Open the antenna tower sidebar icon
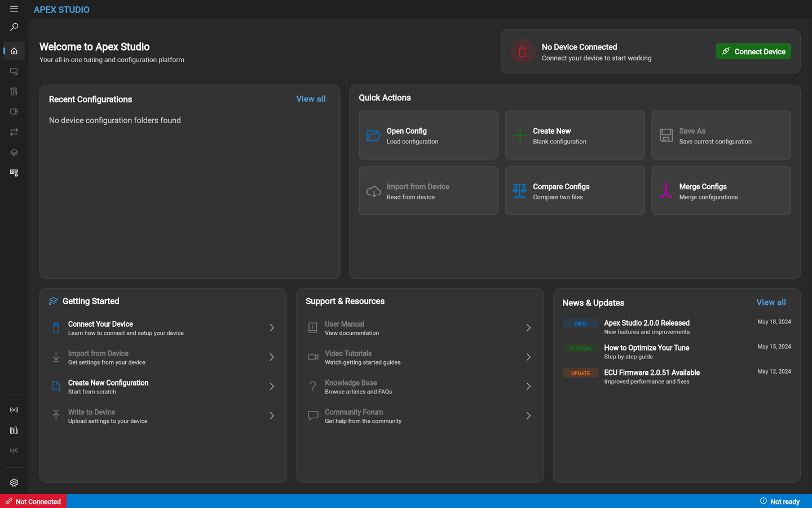The image size is (812, 508). tap(14, 450)
